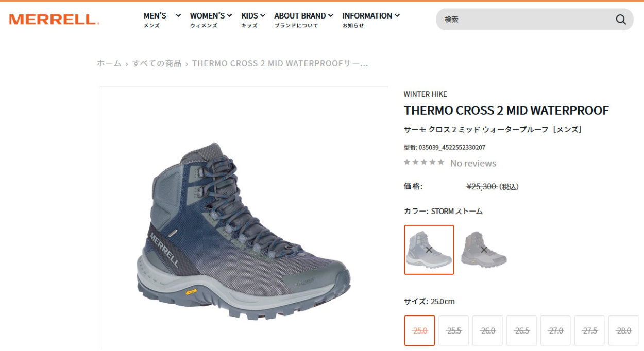Click the five-star review rating
The width and height of the screenshot is (644, 351).
coord(424,162)
